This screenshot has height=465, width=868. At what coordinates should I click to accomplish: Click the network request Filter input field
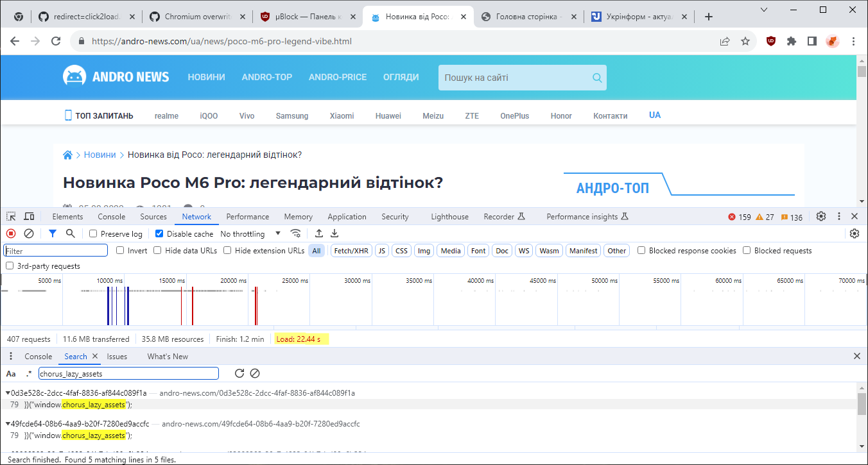click(55, 250)
